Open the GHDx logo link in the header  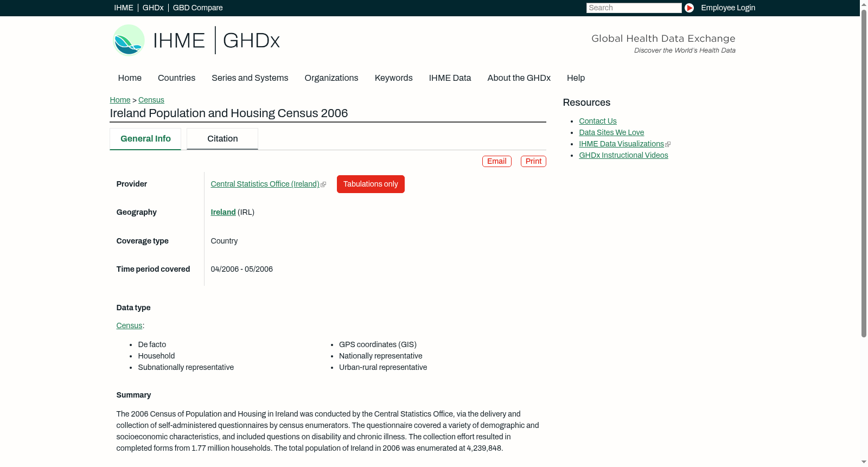point(251,41)
